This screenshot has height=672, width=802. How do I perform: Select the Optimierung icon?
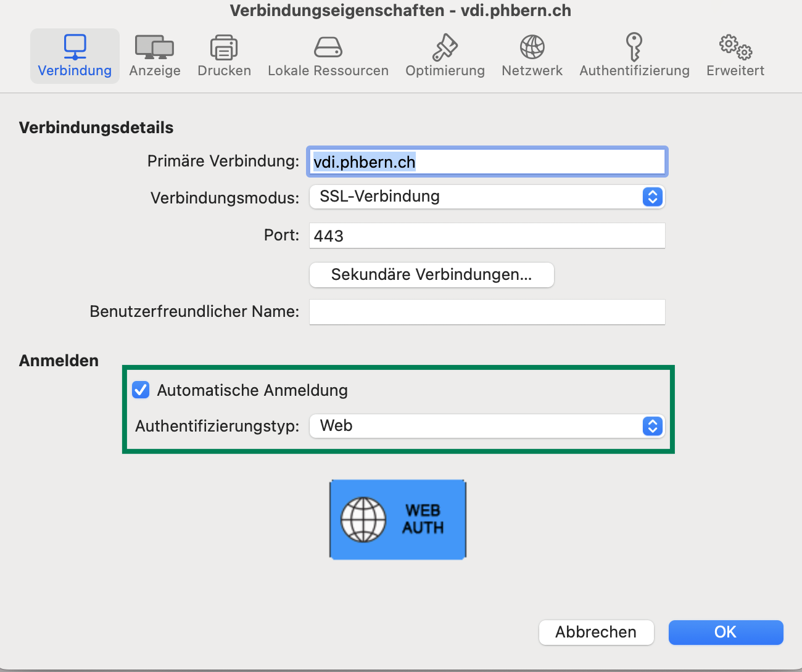pyautogui.click(x=445, y=55)
